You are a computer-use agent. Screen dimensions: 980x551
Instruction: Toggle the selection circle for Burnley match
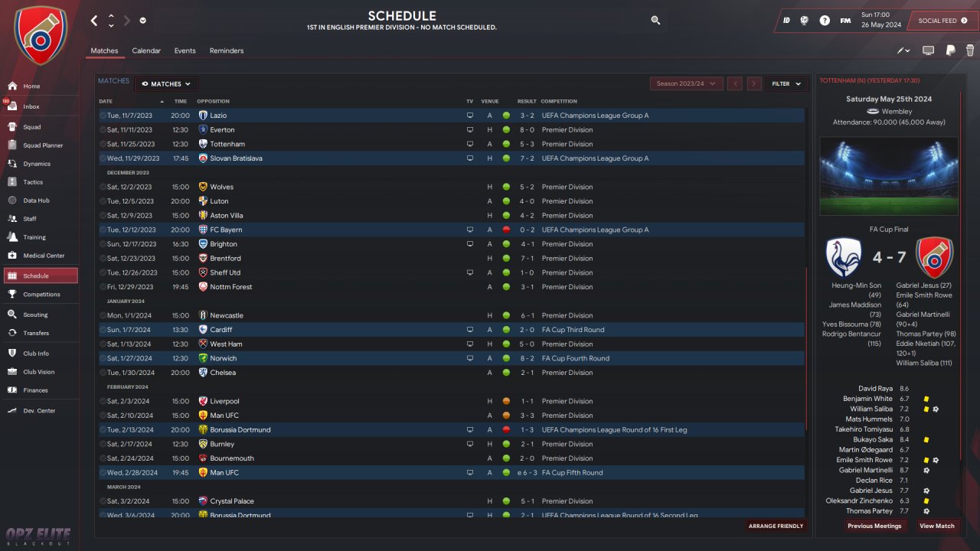pyautogui.click(x=103, y=444)
